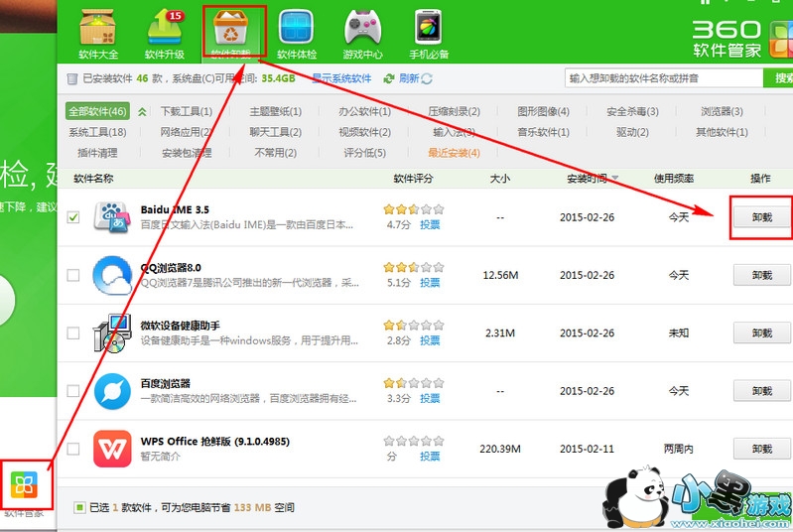793x532 pixels.
Task: Check the WPS Office checkbox
Action: click(x=73, y=449)
